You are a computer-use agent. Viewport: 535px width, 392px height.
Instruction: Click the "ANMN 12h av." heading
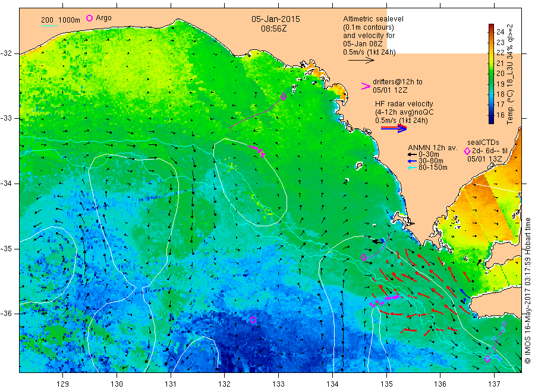coord(433,148)
